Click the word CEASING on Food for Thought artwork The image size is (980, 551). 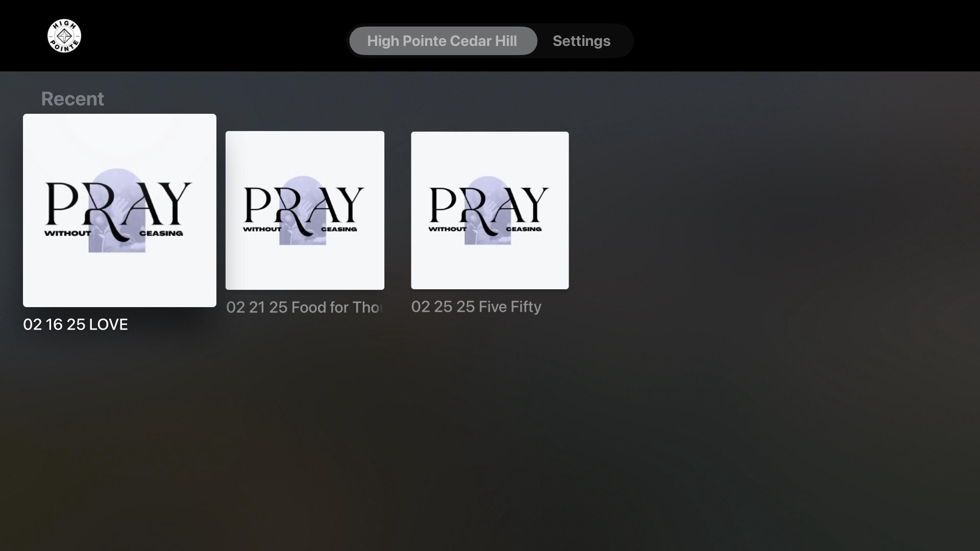pyautogui.click(x=339, y=229)
